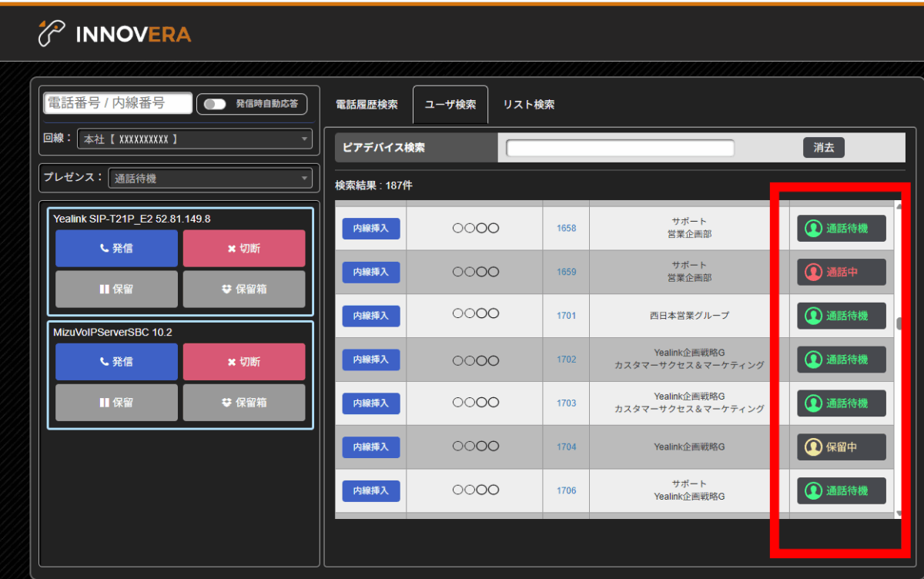Select the ユーザ検索 tab
This screenshot has width=924, height=579.
point(450,105)
